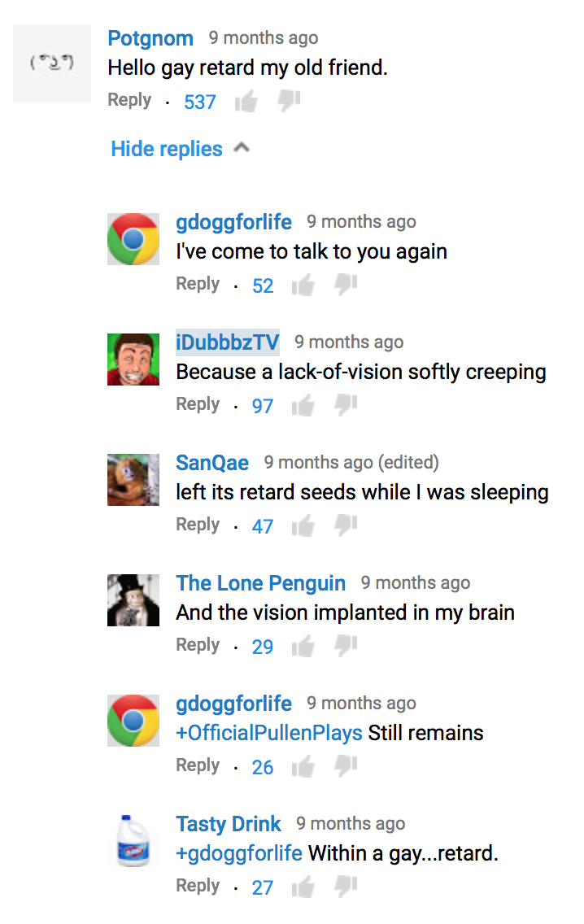Click the chevron next to Hide replies
The width and height of the screenshot is (584, 924).
(242, 148)
